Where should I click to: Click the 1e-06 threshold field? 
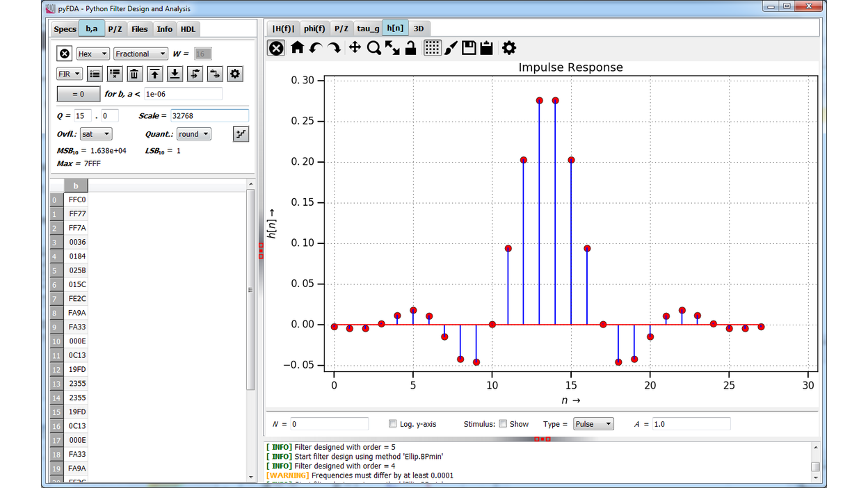coord(183,94)
